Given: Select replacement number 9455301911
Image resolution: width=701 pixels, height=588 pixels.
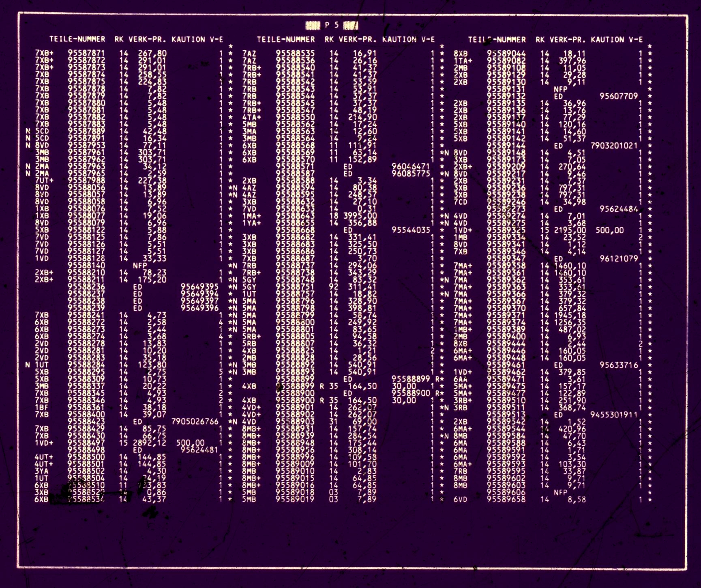Looking at the screenshot, I should point(614,414).
